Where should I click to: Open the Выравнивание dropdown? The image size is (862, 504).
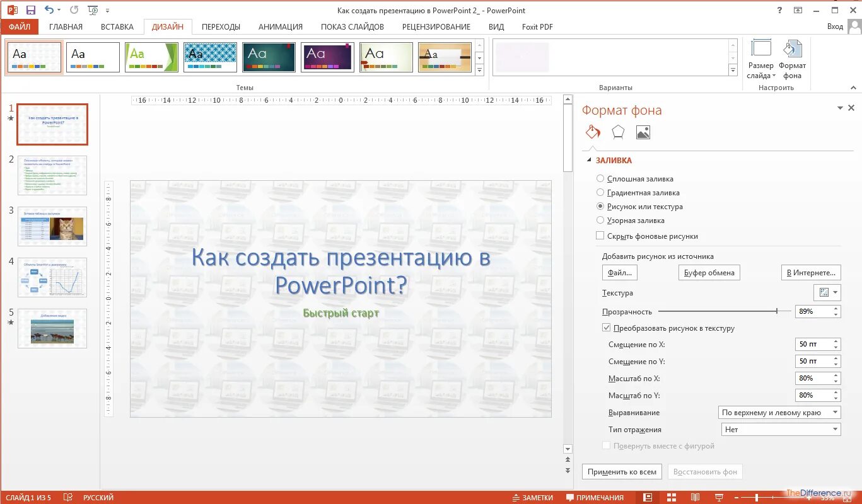click(779, 413)
